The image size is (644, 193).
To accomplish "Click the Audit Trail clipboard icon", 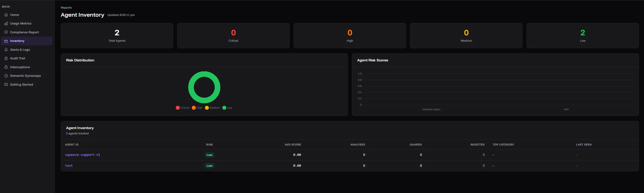I will point(6,58).
